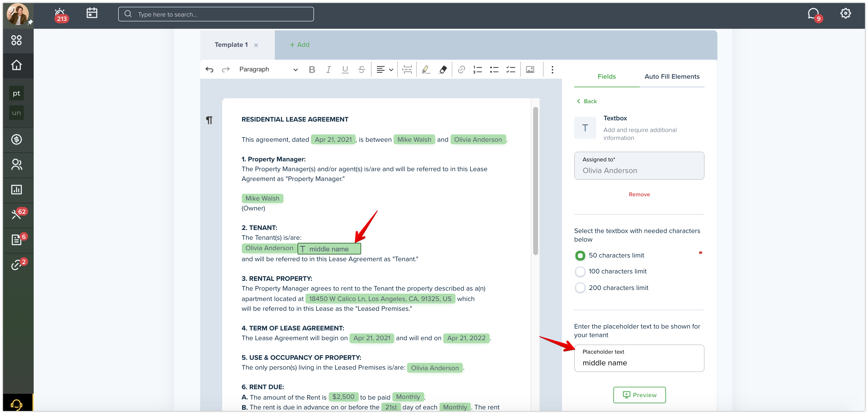
Task: Toggle strikethrough formatting
Action: click(361, 70)
